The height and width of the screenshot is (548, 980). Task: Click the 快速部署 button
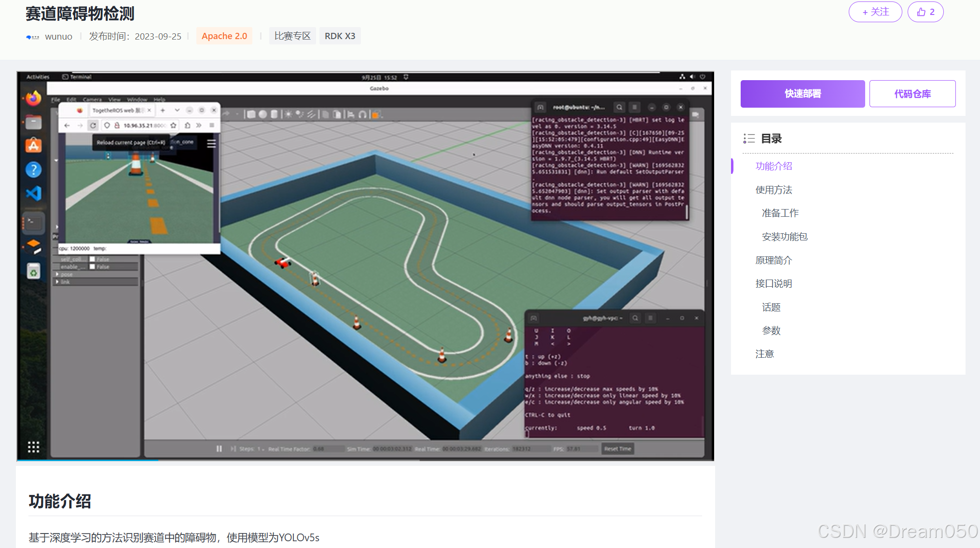[x=802, y=94]
